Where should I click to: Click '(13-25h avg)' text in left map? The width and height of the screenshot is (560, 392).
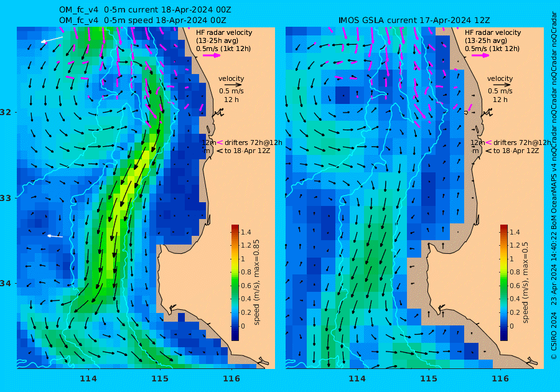[x=217, y=40]
